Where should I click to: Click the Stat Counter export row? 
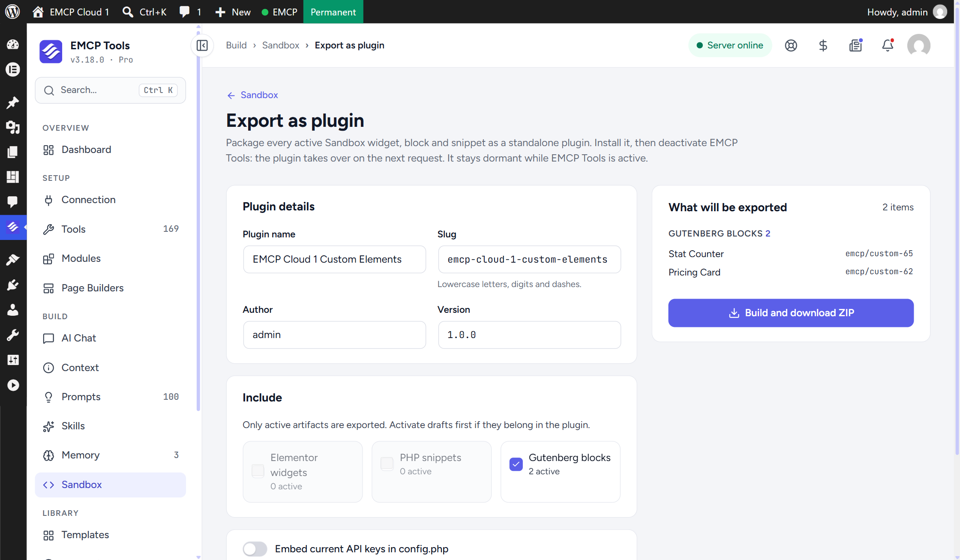coord(791,254)
